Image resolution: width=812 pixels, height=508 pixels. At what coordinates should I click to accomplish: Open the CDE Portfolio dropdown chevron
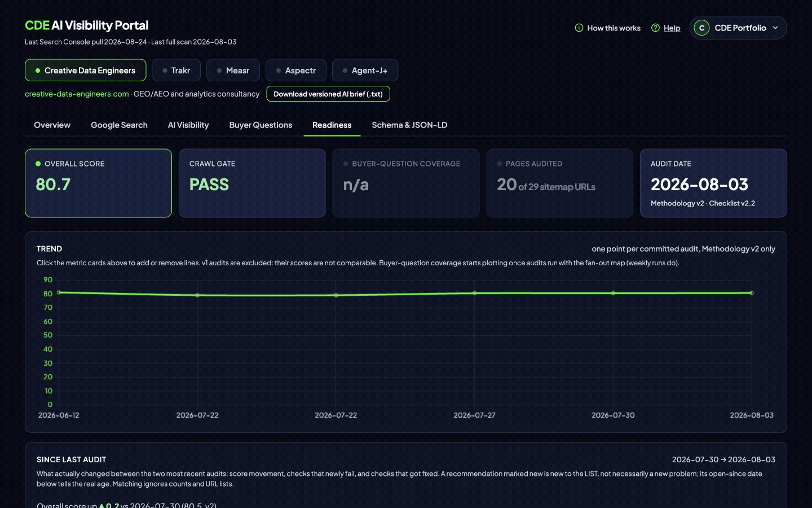point(775,28)
